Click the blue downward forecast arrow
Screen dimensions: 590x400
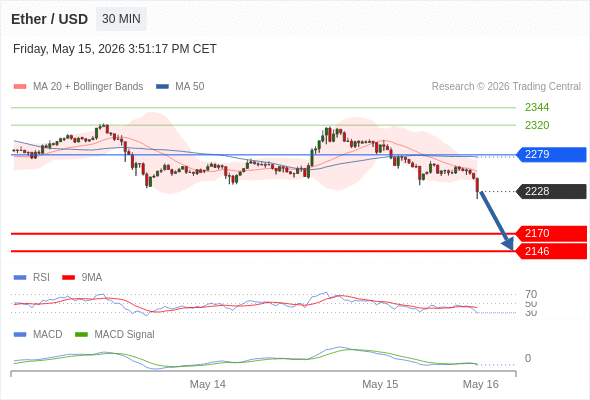tap(497, 221)
